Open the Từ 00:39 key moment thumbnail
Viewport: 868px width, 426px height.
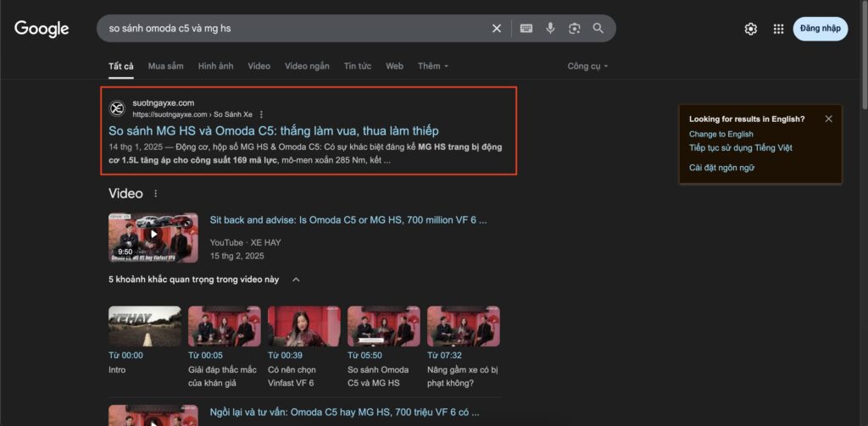point(304,326)
